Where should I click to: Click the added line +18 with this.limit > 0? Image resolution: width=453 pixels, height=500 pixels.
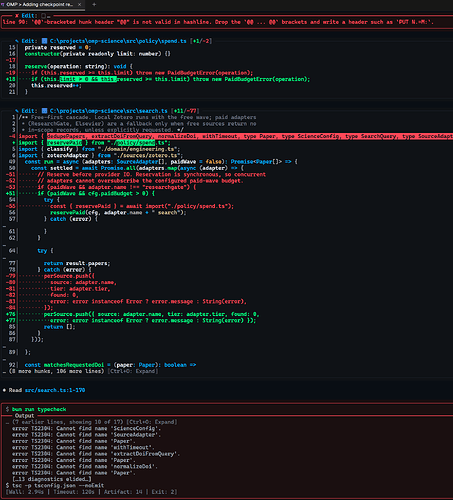(158, 79)
